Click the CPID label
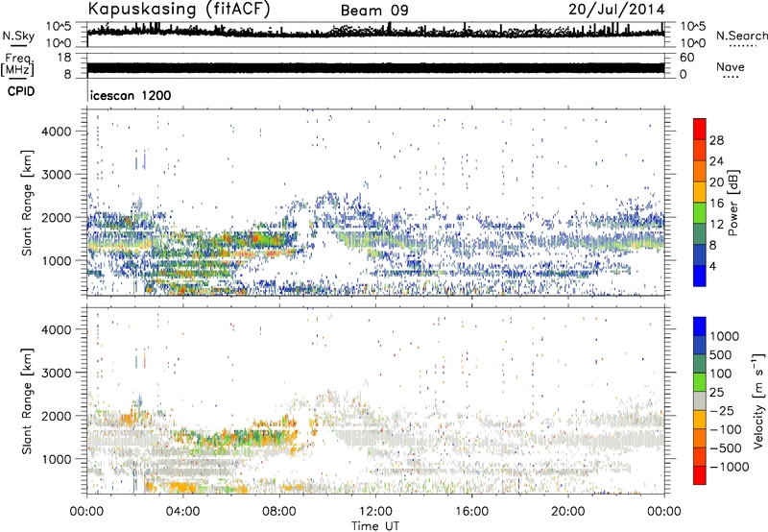 [21, 91]
